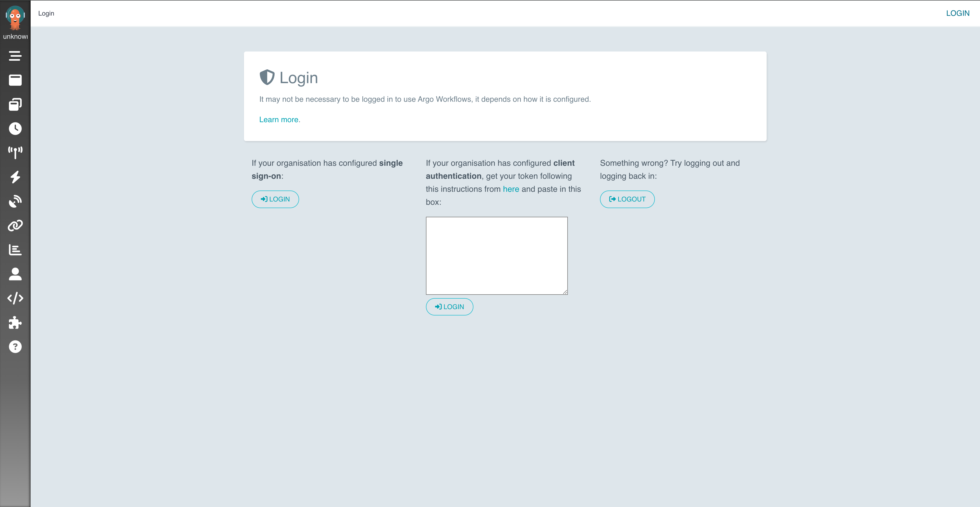
Task: Open Help question mark icon
Action: [x=15, y=347]
